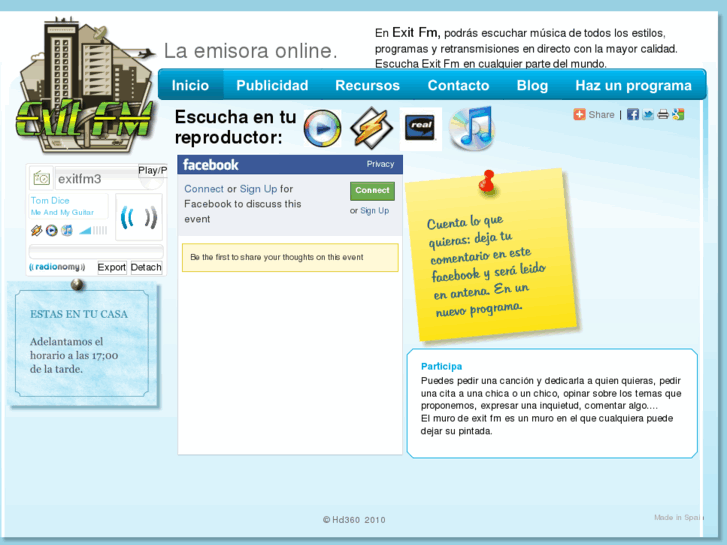Viewport: 727px width, 545px height.
Task: Print the page using printer icon
Action: tap(663, 115)
